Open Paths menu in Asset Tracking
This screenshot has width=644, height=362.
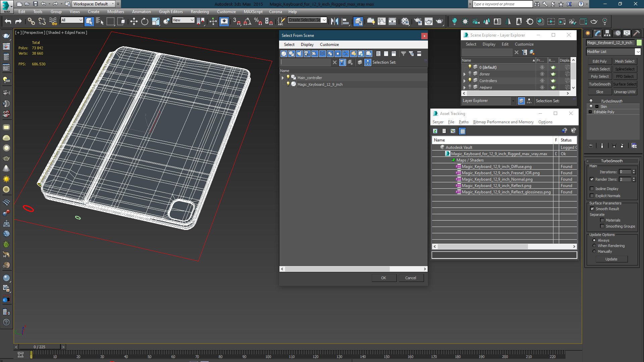pos(464,122)
